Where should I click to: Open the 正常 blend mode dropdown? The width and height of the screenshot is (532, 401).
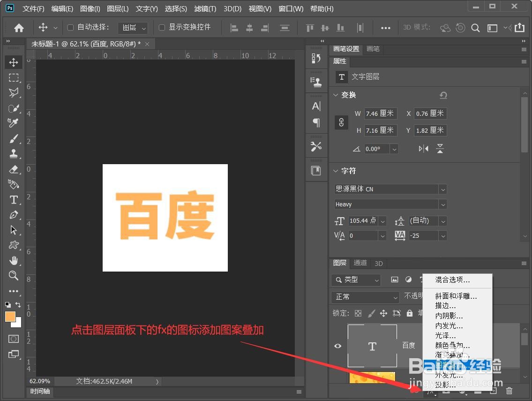point(365,297)
